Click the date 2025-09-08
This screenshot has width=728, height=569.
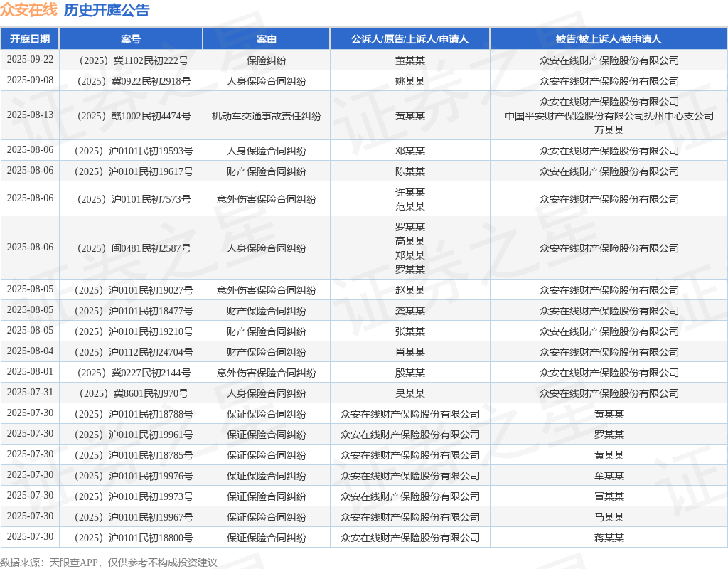pyautogui.click(x=30, y=80)
